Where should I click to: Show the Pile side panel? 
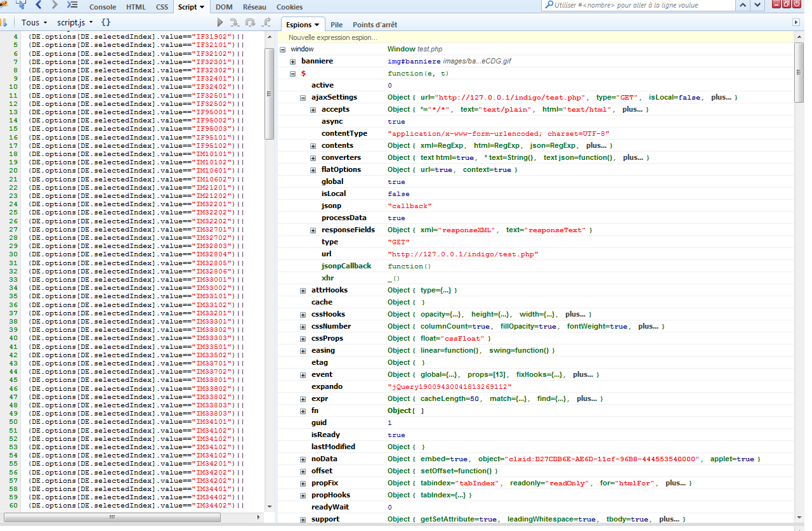(x=336, y=24)
